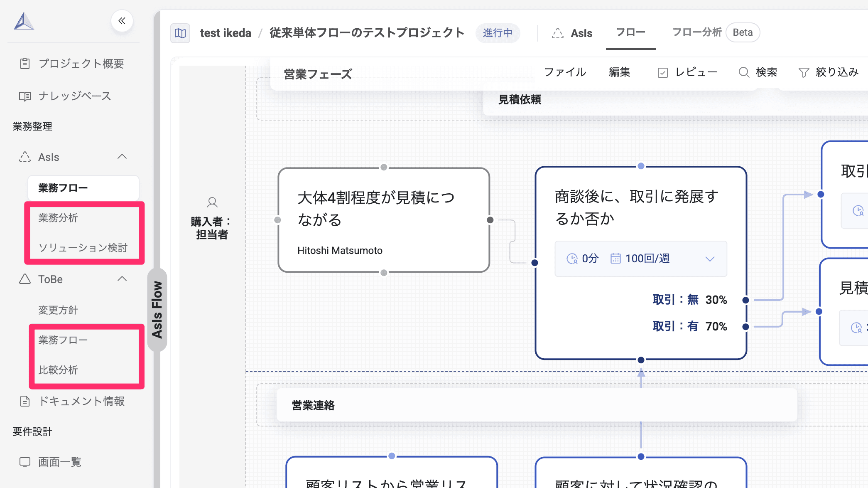Viewport: 868px width, 488px height.
Task: Collapse the ToBe section with its chevron
Action: point(123,279)
